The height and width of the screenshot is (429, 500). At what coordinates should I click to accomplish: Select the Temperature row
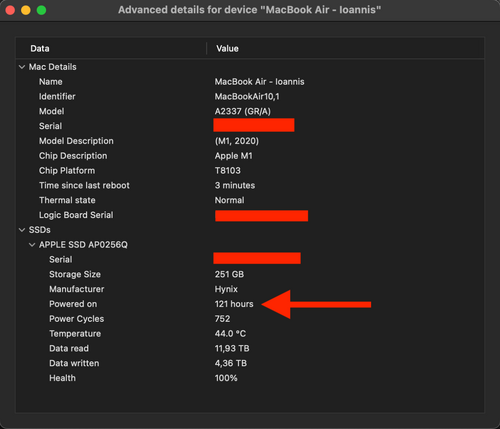point(250,334)
